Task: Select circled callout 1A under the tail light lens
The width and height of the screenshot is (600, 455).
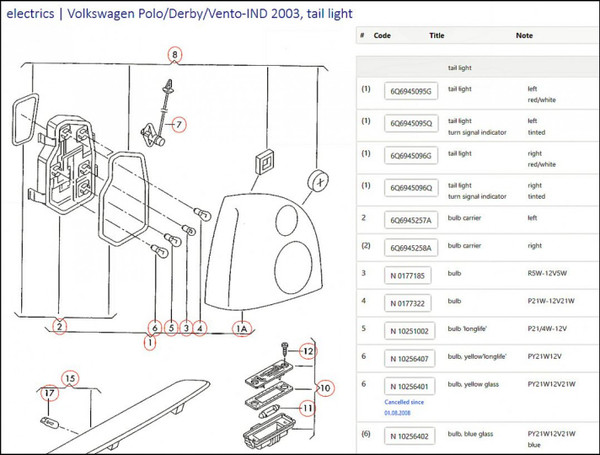Action: coord(241,327)
